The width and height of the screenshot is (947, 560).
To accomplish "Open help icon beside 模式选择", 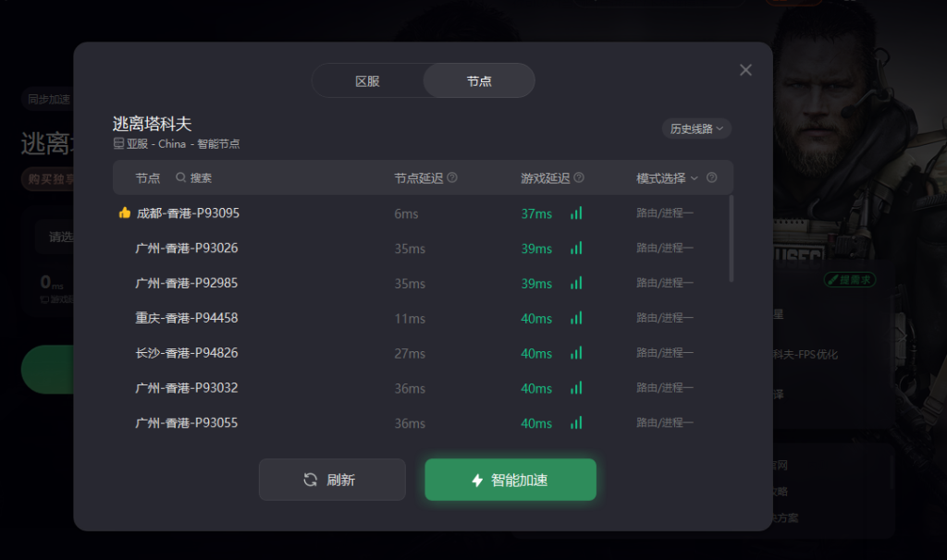I will [712, 177].
